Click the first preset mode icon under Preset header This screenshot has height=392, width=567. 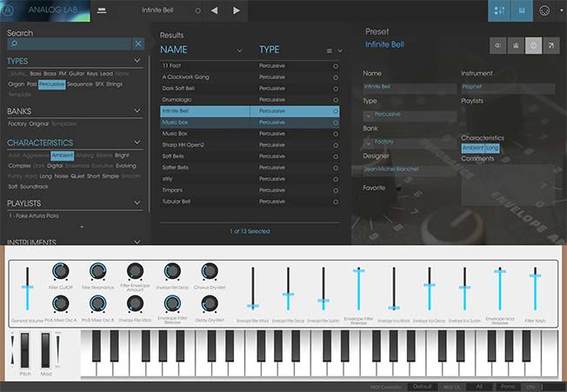pos(498,45)
